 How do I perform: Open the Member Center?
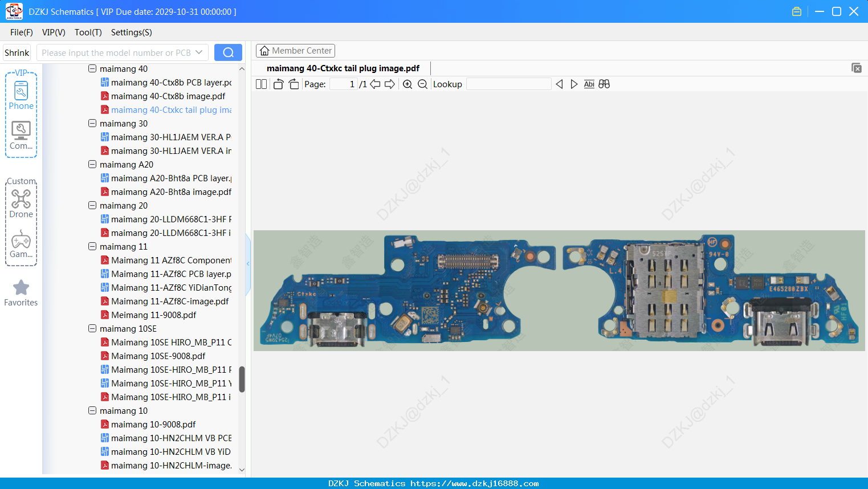295,51
